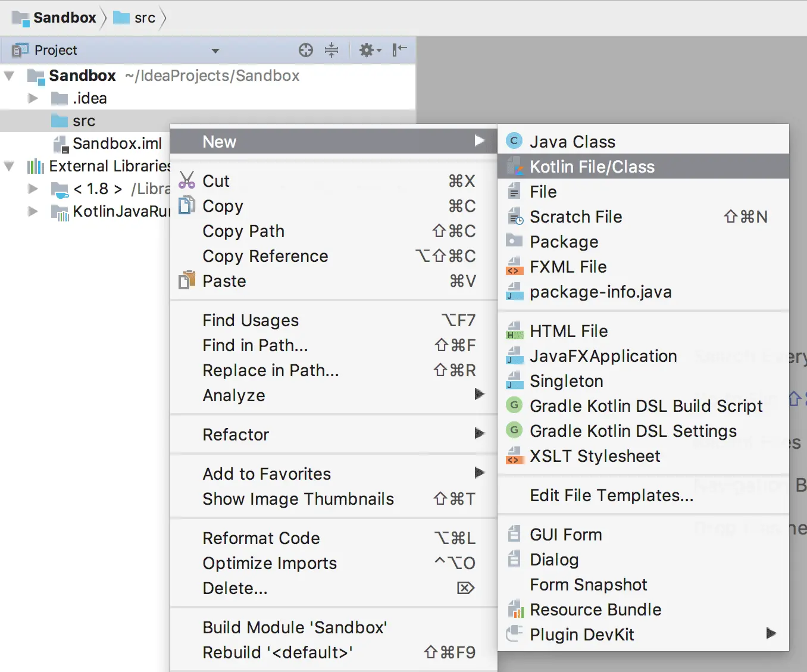This screenshot has height=672, width=807.
Task: Select Build Module 'Sandbox'
Action: tap(334, 627)
